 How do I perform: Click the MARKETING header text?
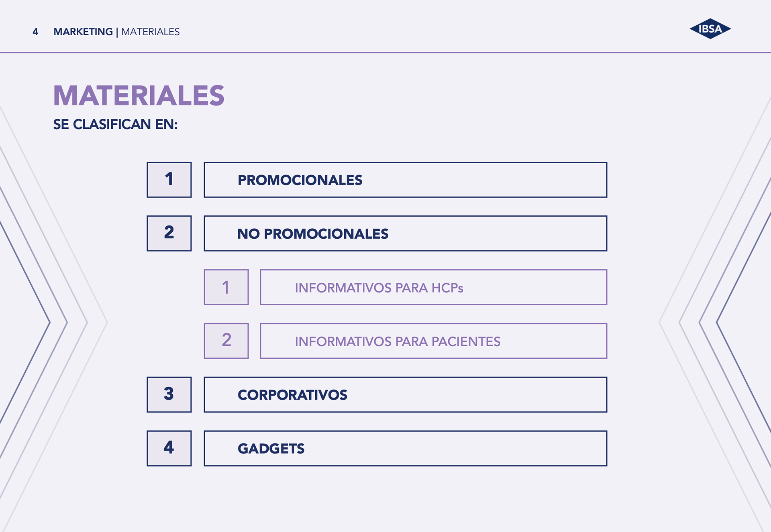pos(83,32)
